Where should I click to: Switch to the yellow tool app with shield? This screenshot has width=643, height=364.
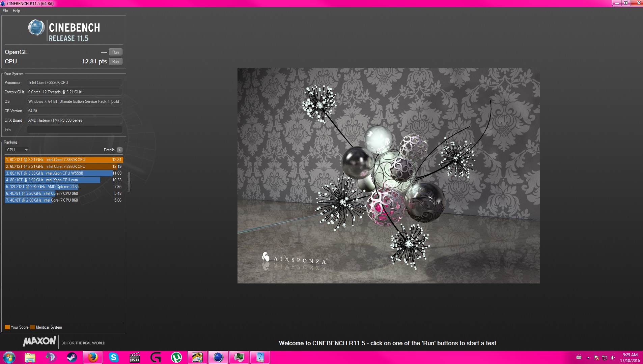pyautogui.click(x=197, y=357)
